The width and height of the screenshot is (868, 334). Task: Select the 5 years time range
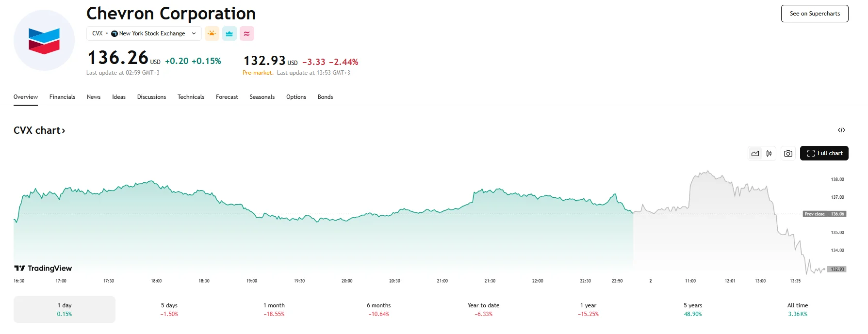(693, 309)
